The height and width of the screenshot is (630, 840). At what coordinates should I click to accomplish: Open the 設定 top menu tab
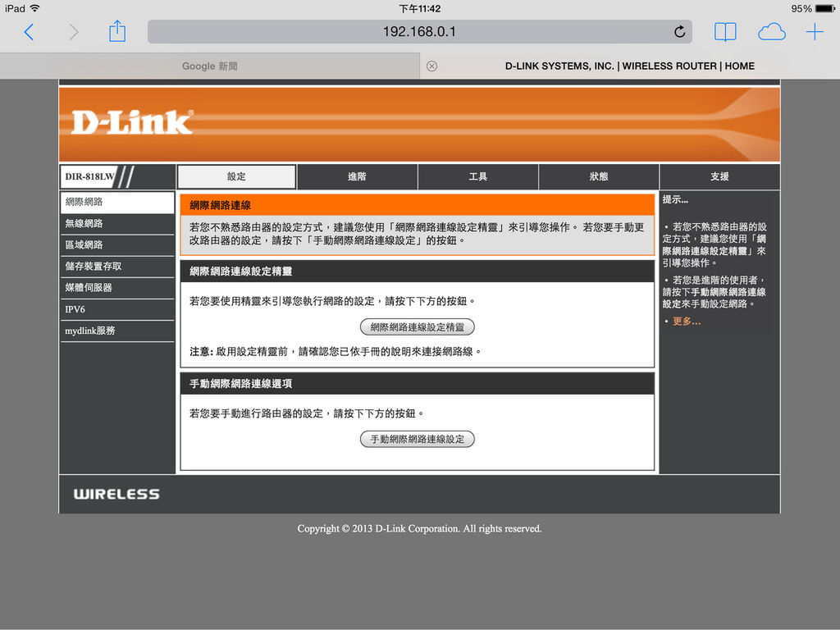tap(236, 176)
